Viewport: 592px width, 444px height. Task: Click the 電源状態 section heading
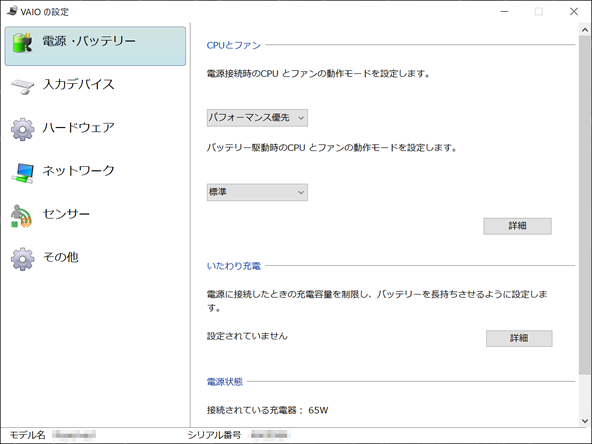coord(225,382)
